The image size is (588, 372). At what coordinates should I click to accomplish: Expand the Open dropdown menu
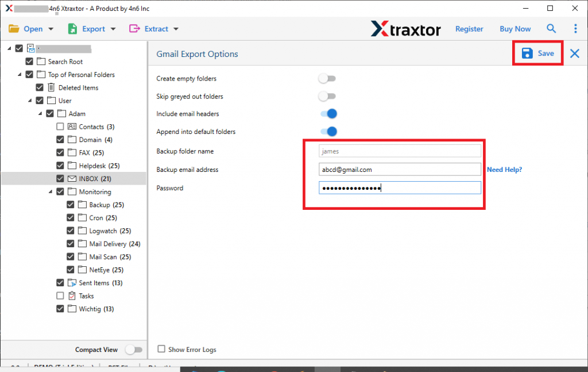click(51, 28)
